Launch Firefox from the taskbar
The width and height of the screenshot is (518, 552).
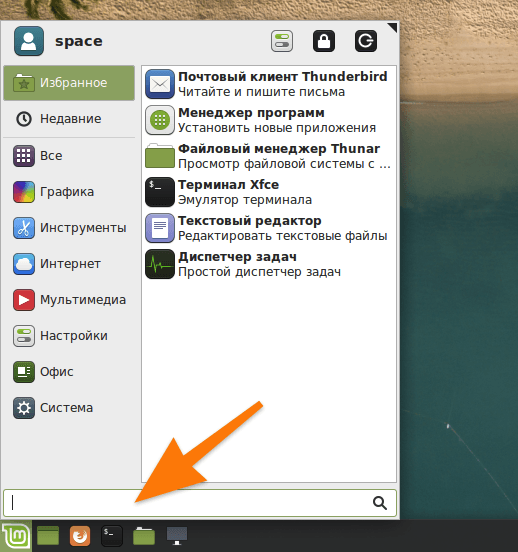click(x=80, y=536)
